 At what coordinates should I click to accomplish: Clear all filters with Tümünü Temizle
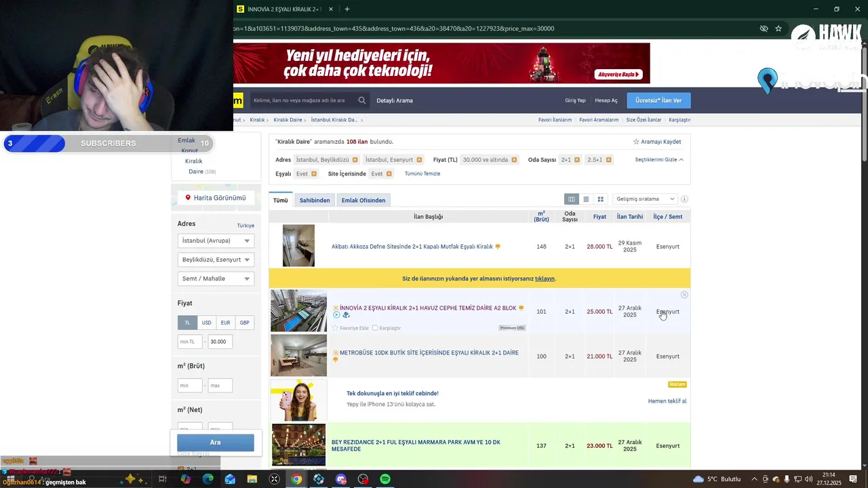[422, 174]
